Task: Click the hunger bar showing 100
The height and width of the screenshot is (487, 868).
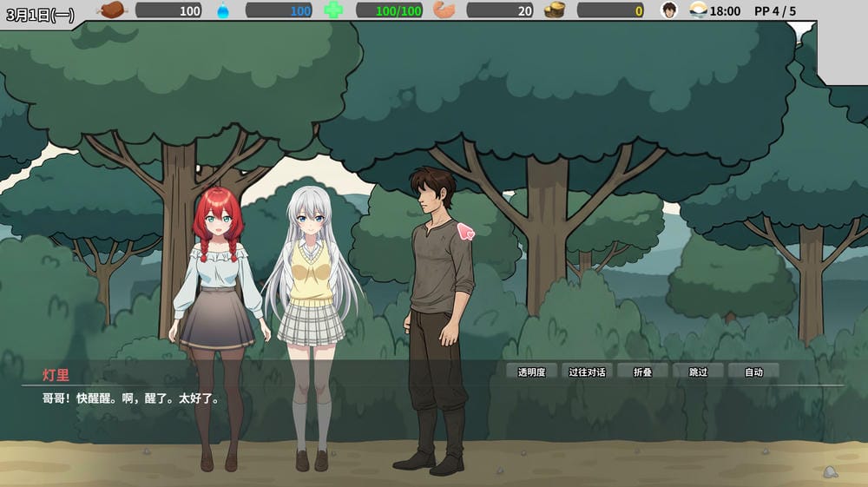Action: click(x=168, y=10)
